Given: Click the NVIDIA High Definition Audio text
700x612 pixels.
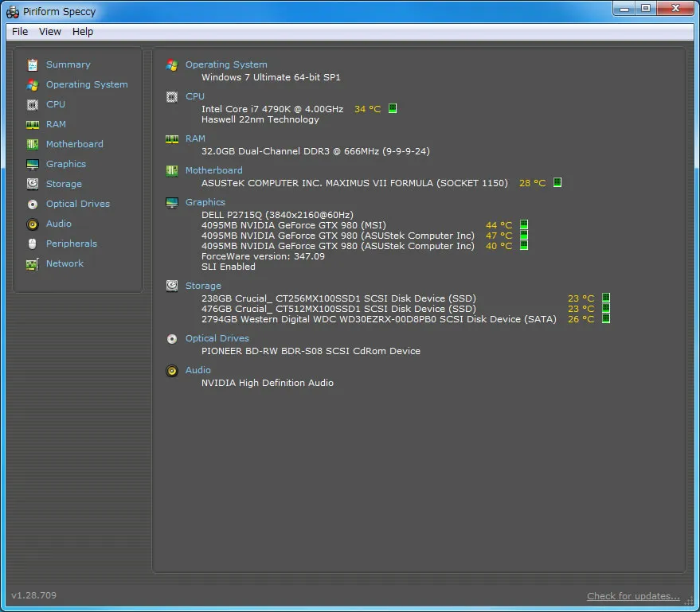Looking at the screenshot, I should coord(268,383).
